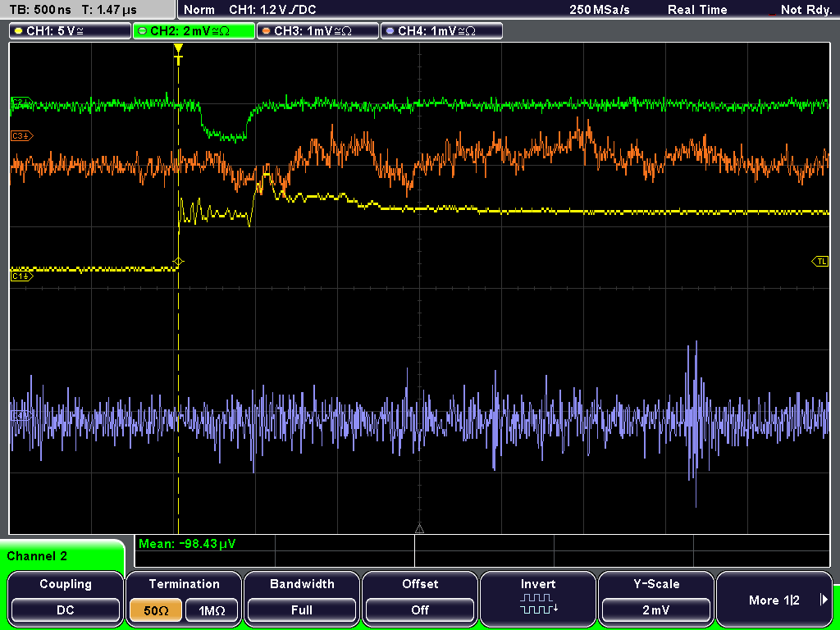Click the C2 ground level marker
840x630 pixels.
(22, 102)
